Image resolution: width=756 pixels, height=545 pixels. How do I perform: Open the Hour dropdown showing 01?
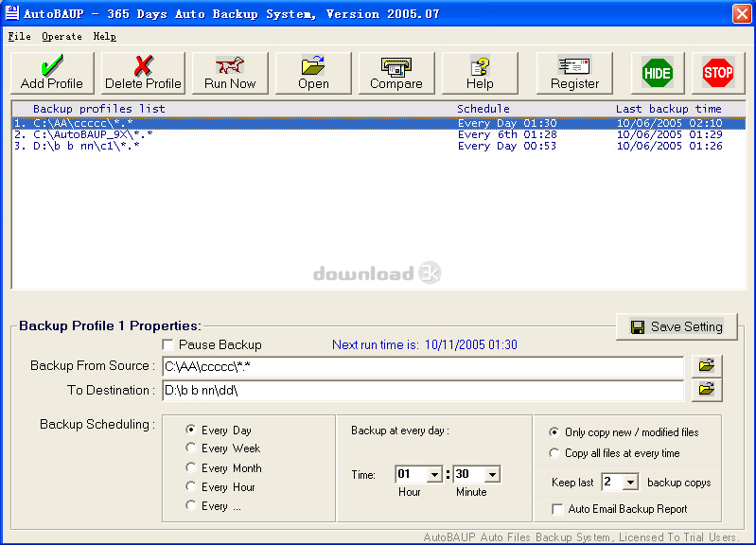click(434, 475)
